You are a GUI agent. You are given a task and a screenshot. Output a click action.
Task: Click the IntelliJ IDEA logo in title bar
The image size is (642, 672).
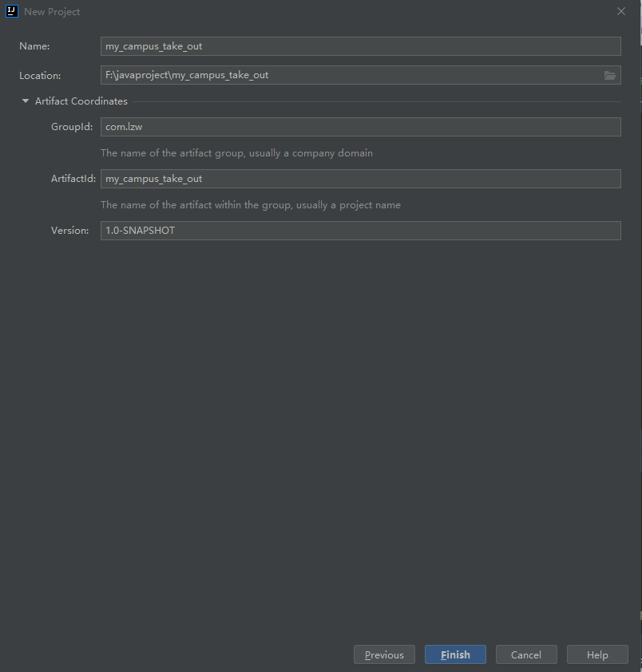click(x=12, y=11)
